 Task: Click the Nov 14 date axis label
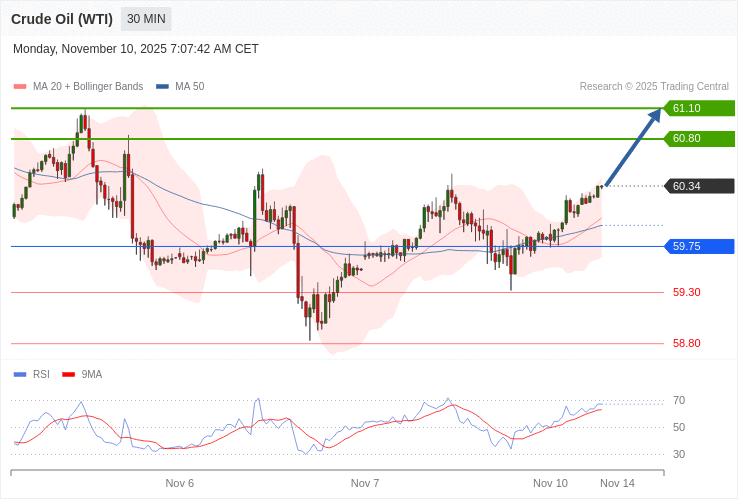tap(618, 484)
